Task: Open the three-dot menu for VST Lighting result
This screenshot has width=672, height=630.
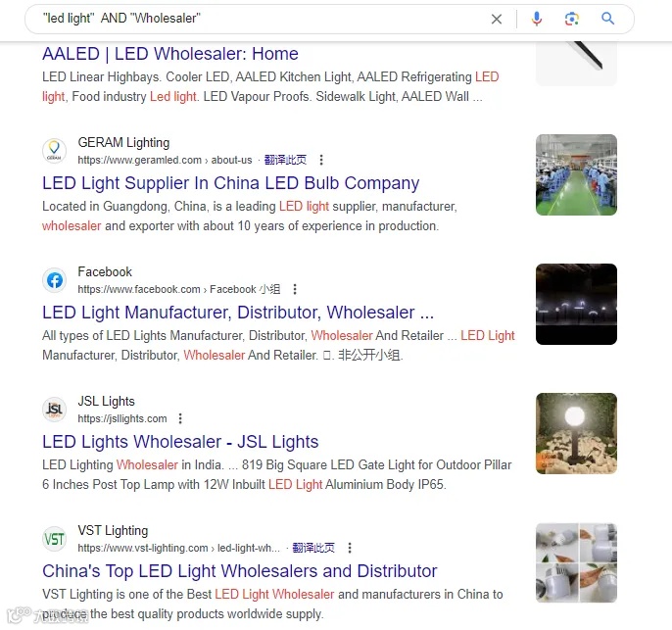Action: [350, 548]
